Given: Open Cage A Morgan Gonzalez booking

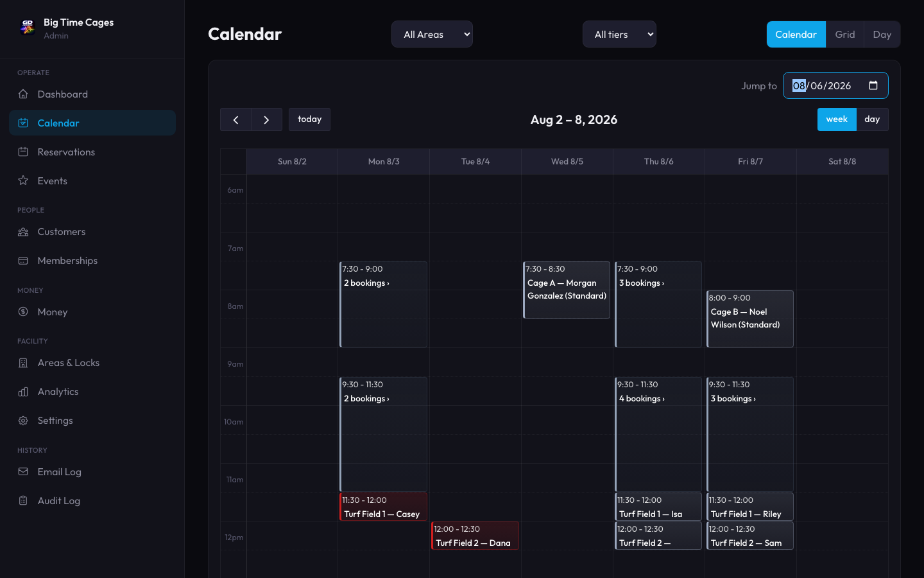Looking at the screenshot, I should click(567, 290).
